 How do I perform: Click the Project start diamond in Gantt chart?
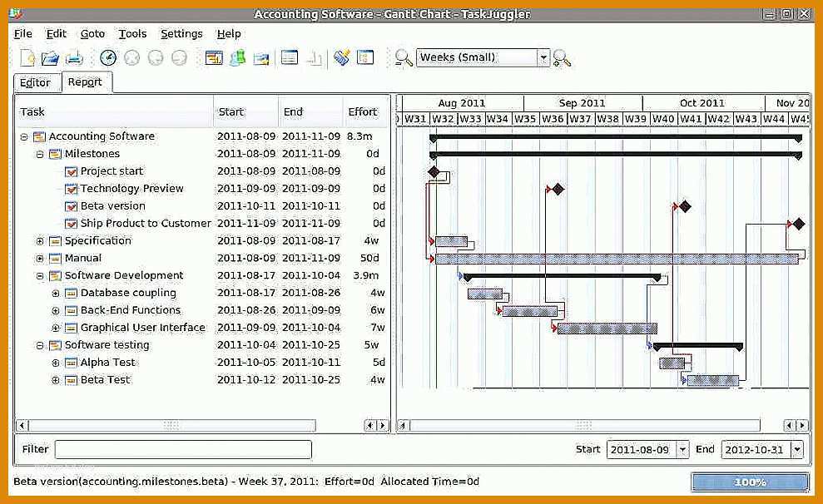(x=434, y=171)
